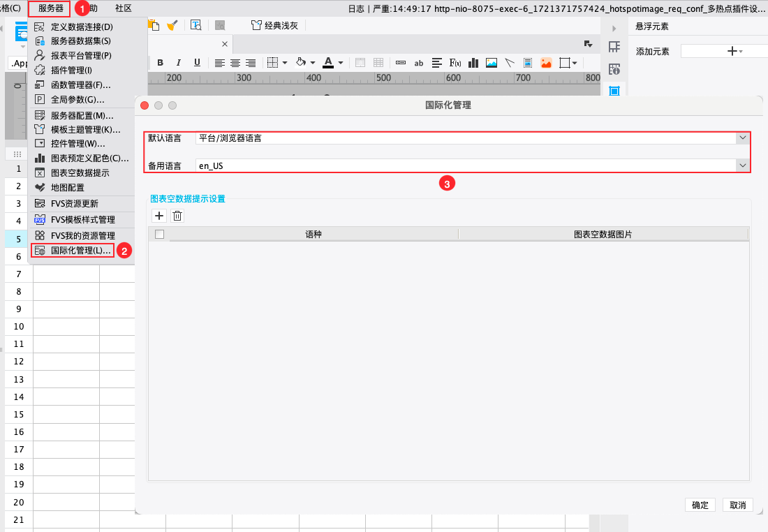Choose 服务器数据集(S) menu entry
This screenshot has width=768, height=532.
coord(81,40)
